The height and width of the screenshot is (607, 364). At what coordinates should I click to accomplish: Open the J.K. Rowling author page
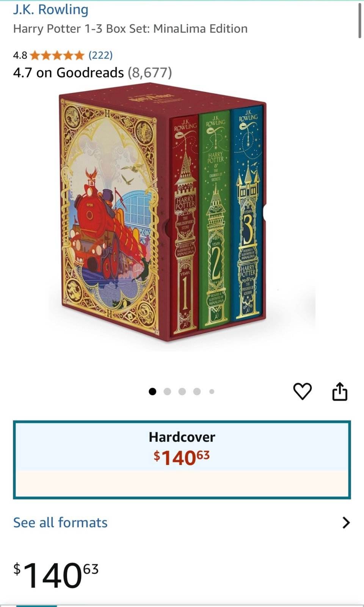pos(51,9)
